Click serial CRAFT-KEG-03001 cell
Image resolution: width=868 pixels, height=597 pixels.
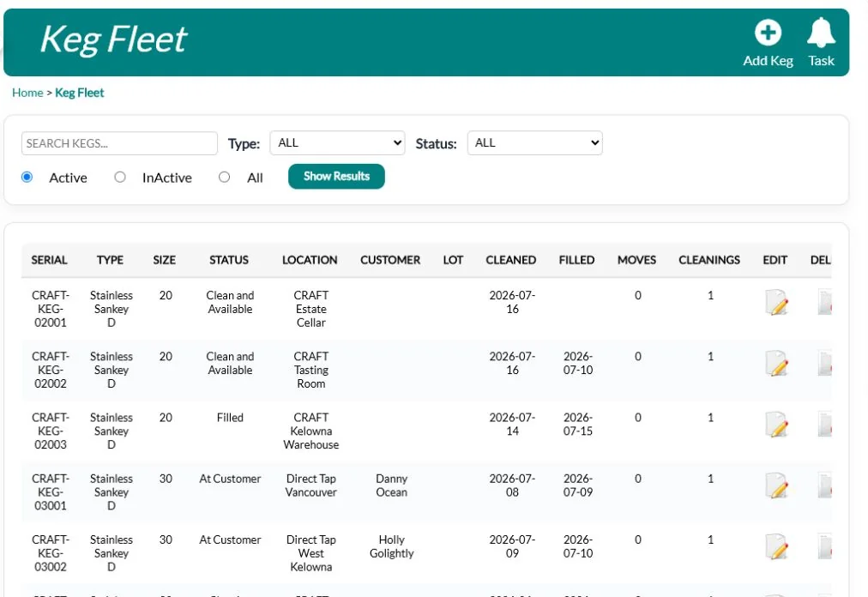(x=51, y=491)
